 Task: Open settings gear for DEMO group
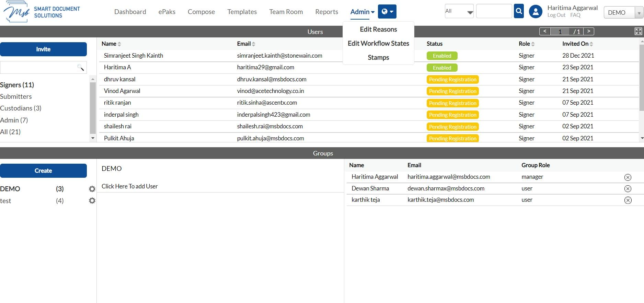[92, 189]
